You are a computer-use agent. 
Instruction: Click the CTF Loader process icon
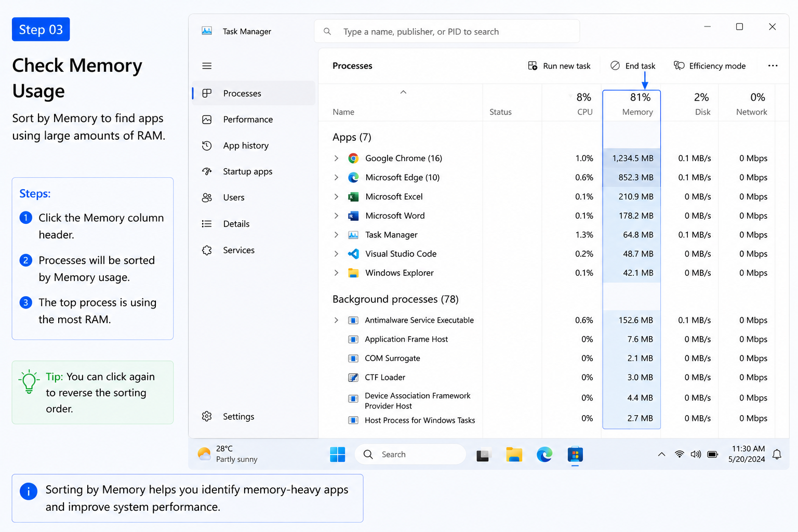(353, 378)
